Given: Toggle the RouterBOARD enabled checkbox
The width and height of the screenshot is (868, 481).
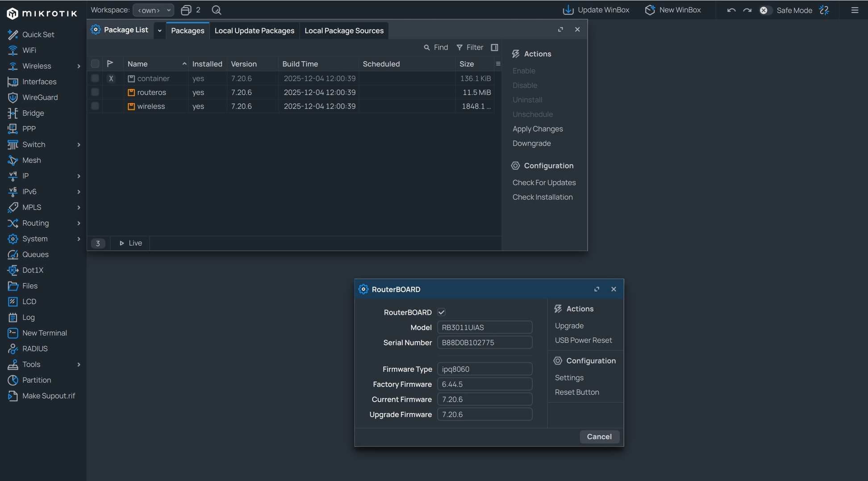Looking at the screenshot, I should pos(442,312).
